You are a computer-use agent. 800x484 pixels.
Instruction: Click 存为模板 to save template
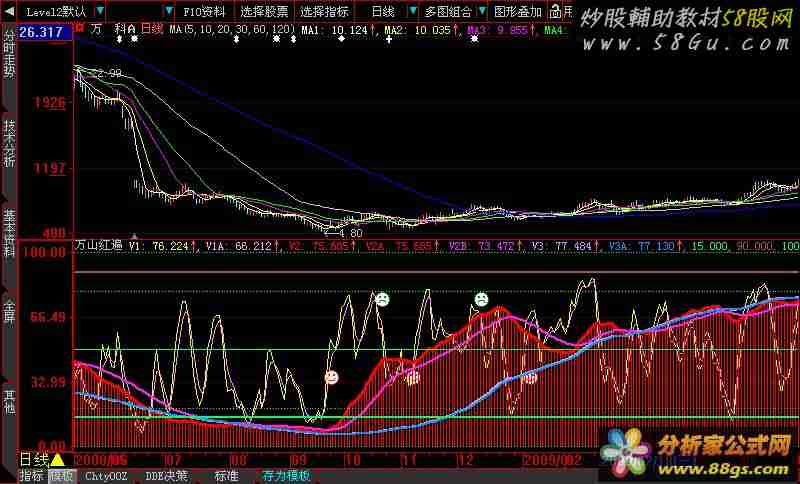click(286, 476)
